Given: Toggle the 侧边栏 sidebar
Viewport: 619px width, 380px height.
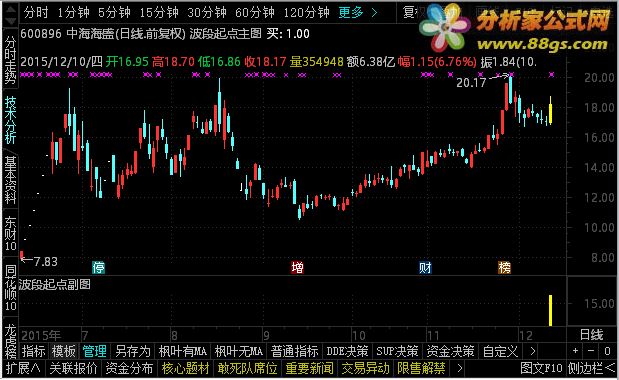Looking at the screenshot, I should tap(591, 369).
